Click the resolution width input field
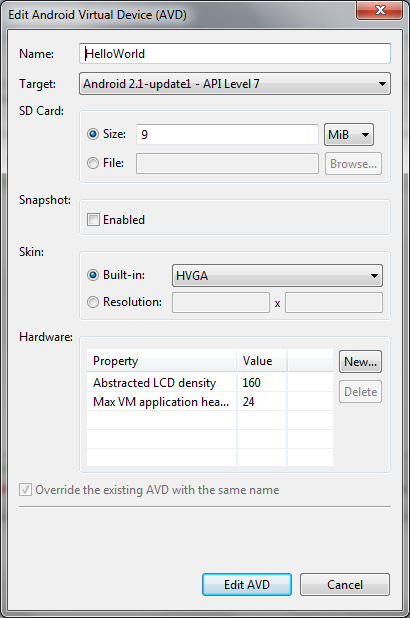410x618 pixels. 221,303
